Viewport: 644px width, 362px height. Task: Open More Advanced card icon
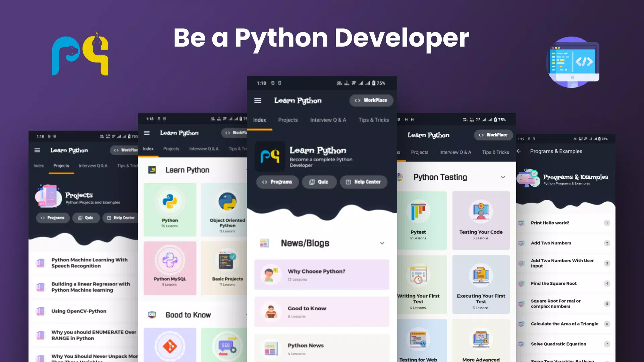coord(481,339)
